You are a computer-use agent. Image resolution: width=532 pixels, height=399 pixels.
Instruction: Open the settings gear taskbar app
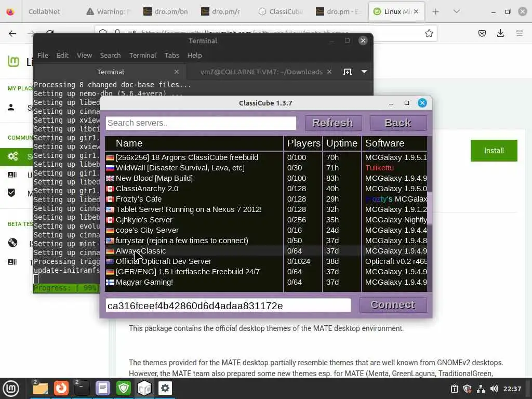click(x=165, y=388)
